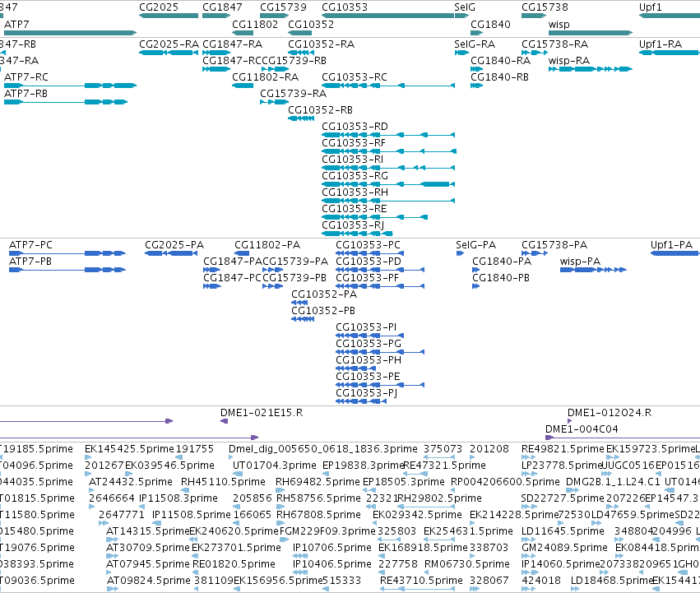The width and height of the screenshot is (700, 593).
Task: Click transcript CG10353-RD
Action: (x=388, y=135)
